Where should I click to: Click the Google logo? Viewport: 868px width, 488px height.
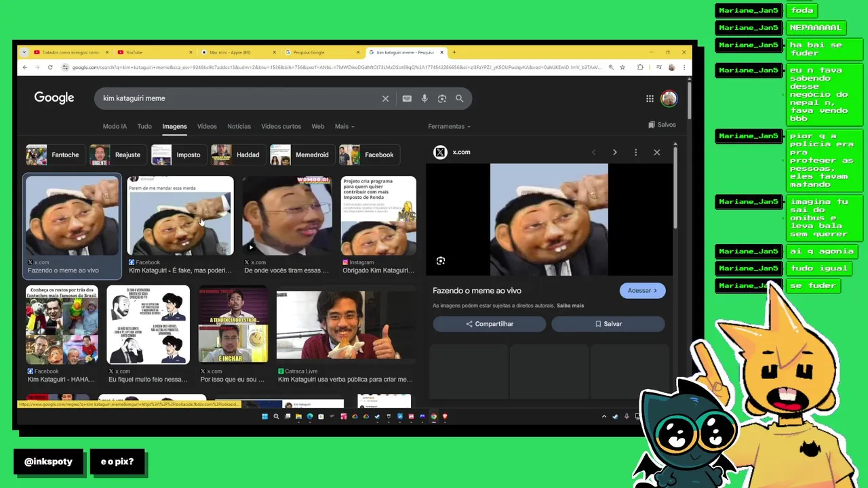point(54,98)
